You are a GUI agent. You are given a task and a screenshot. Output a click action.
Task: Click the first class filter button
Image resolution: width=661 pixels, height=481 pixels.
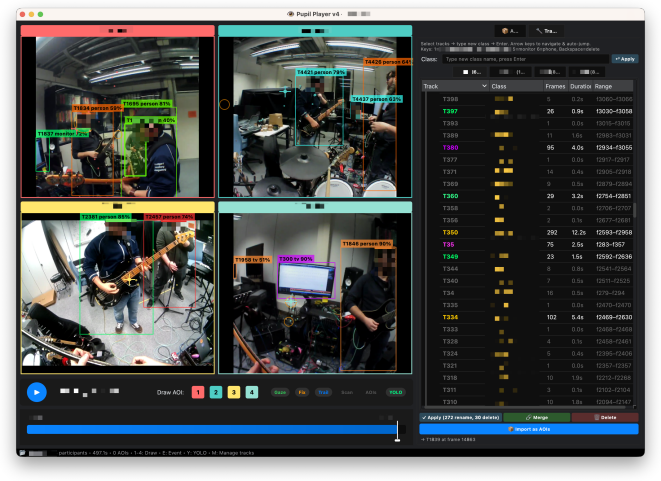click(470, 72)
